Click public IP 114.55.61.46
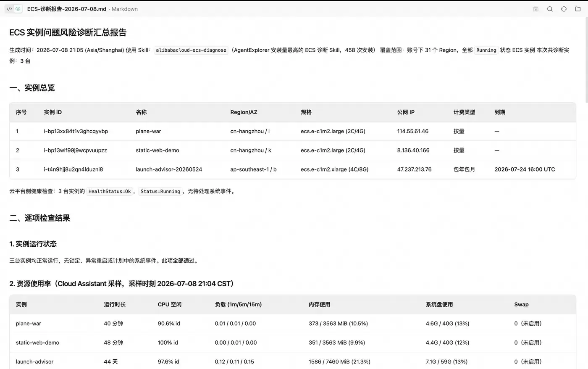This screenshot has height=369, width=588. [x=413, y=131]
